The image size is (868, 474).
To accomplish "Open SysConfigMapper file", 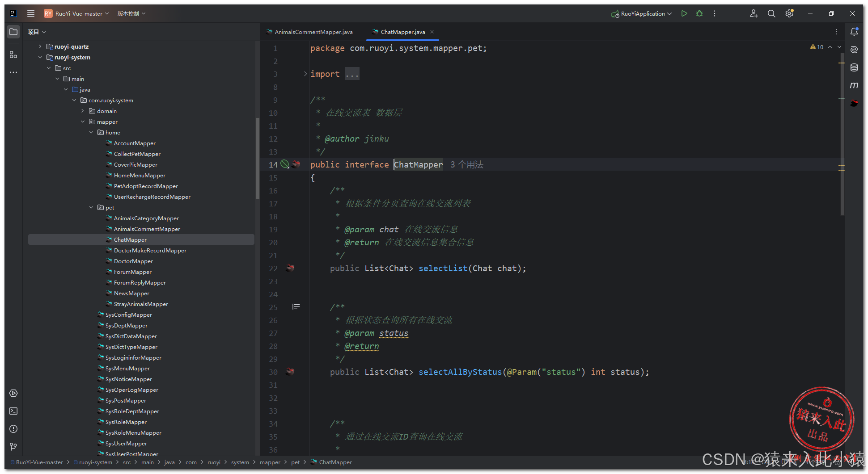I will tap(128, 315).
